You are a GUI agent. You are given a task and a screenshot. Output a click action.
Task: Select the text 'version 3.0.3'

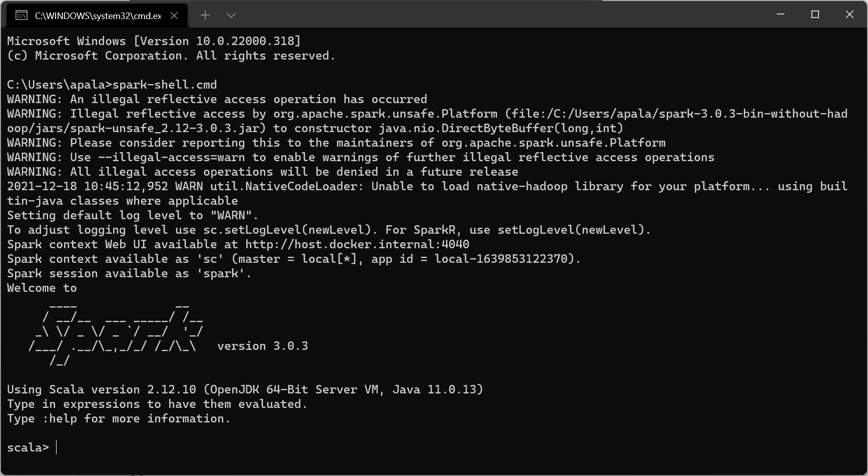[x=262, y=345]
